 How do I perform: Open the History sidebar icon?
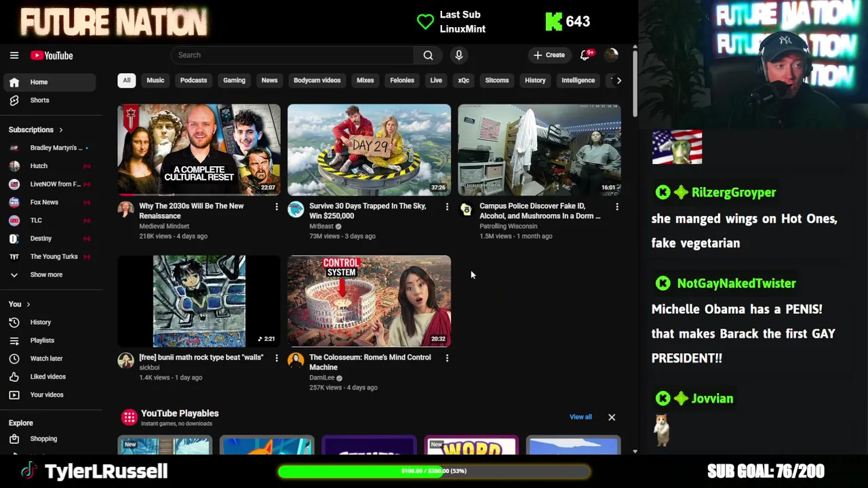14,322
